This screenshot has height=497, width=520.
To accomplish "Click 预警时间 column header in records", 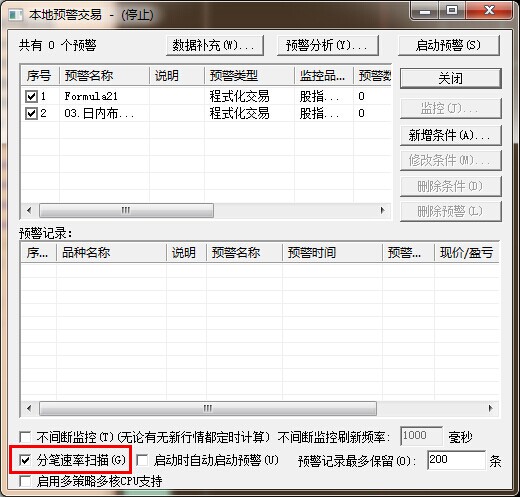I will point(332,253).
